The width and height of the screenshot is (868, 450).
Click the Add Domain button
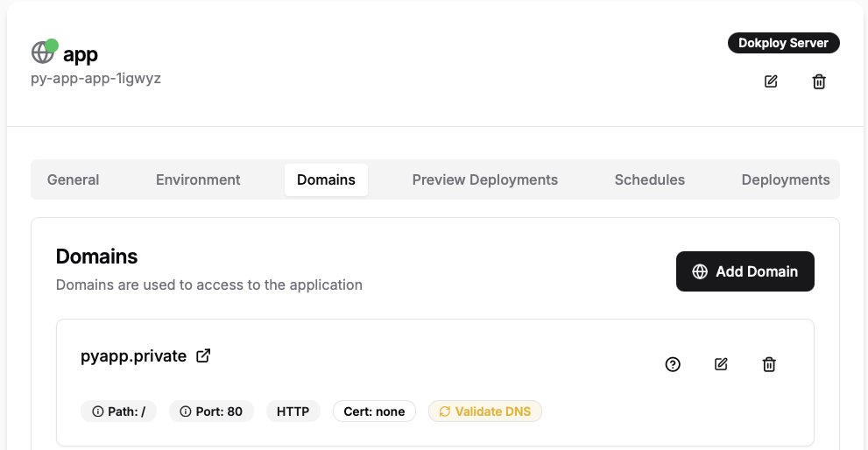[x=745, y=271]
